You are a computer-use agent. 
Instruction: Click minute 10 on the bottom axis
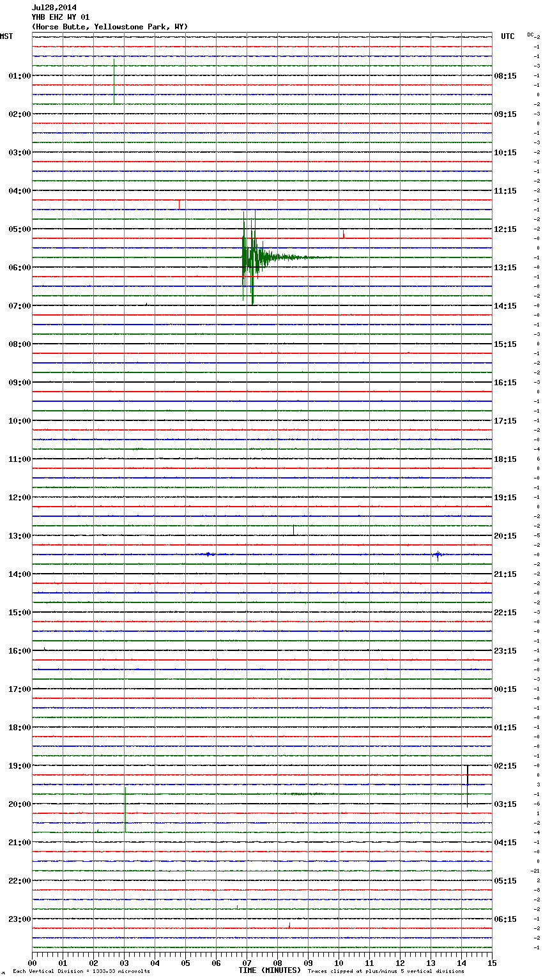tap(339, 963)
